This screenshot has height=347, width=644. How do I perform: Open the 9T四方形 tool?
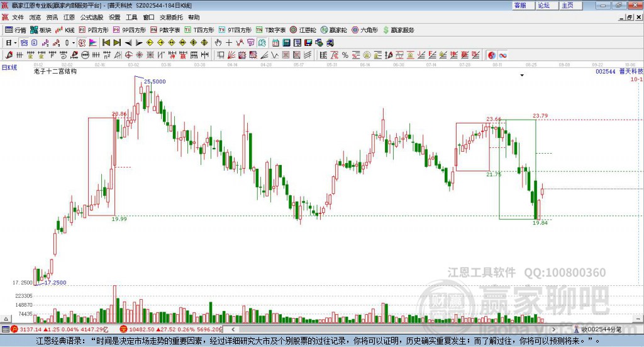[x=235, y=30]
